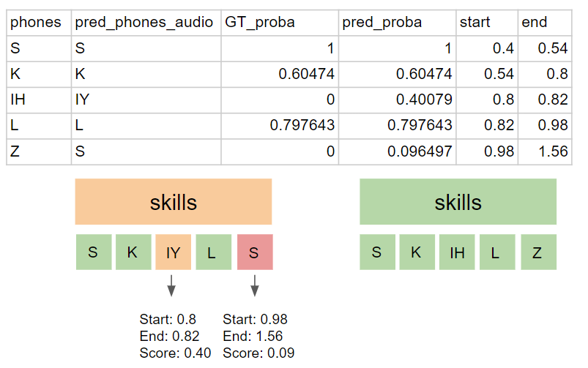Click the arrow below the red S box

click(255, 286)
